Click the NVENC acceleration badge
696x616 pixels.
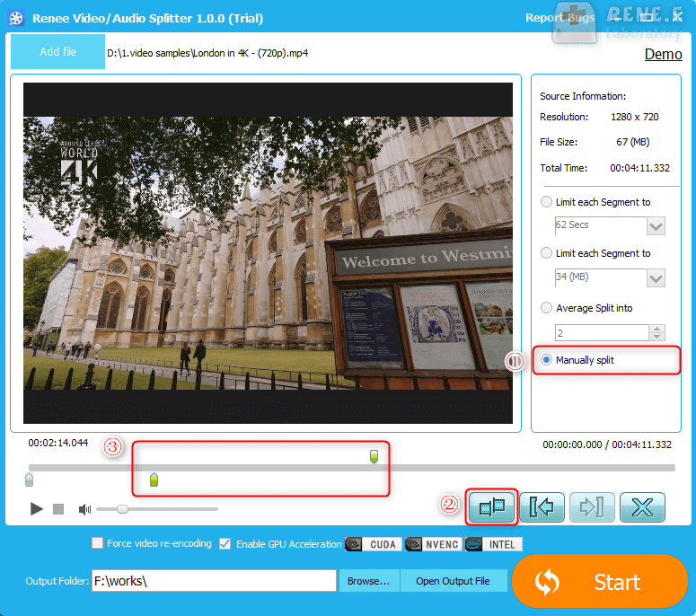click(434, 544)
